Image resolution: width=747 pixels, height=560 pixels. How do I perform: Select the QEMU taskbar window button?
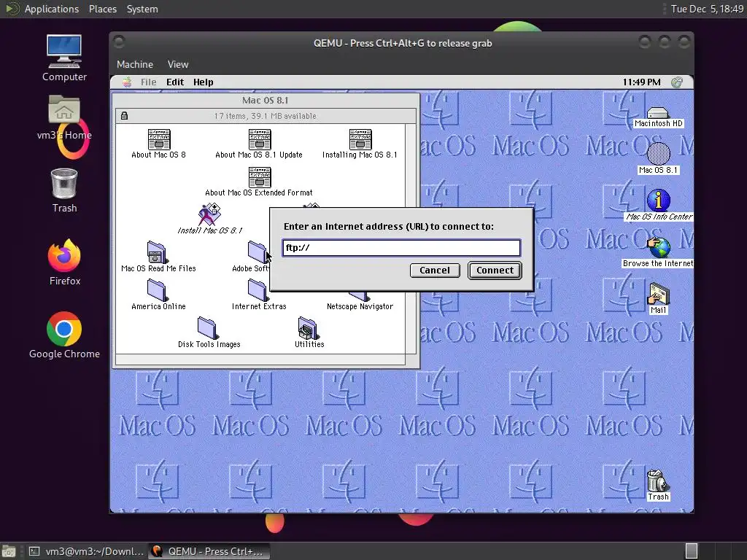click(209, 551)
